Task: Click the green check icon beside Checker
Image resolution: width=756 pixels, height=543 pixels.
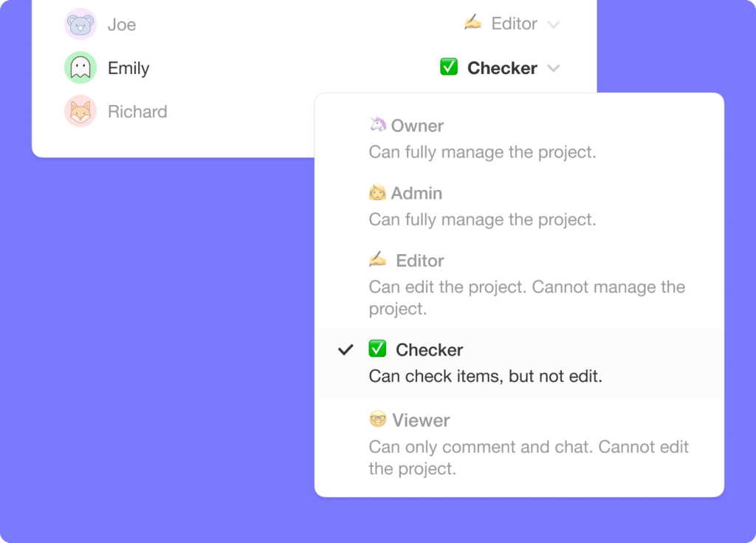Action: pyautogui.click(x=378, y=349)
